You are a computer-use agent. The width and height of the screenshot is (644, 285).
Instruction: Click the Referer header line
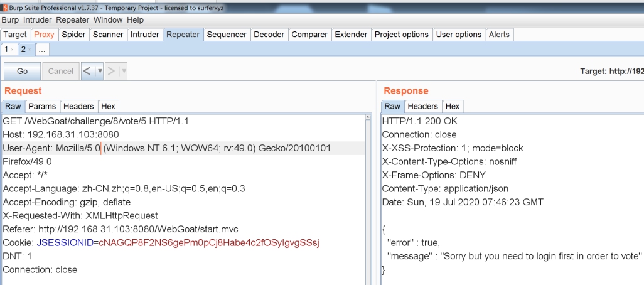(121, 229)
